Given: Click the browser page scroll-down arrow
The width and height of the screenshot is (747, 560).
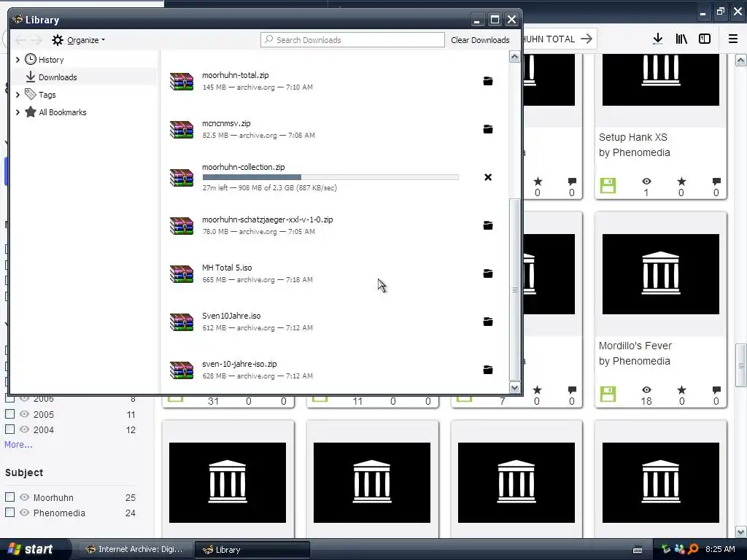Looking at the screenshot, I should [x=741, y=532].
